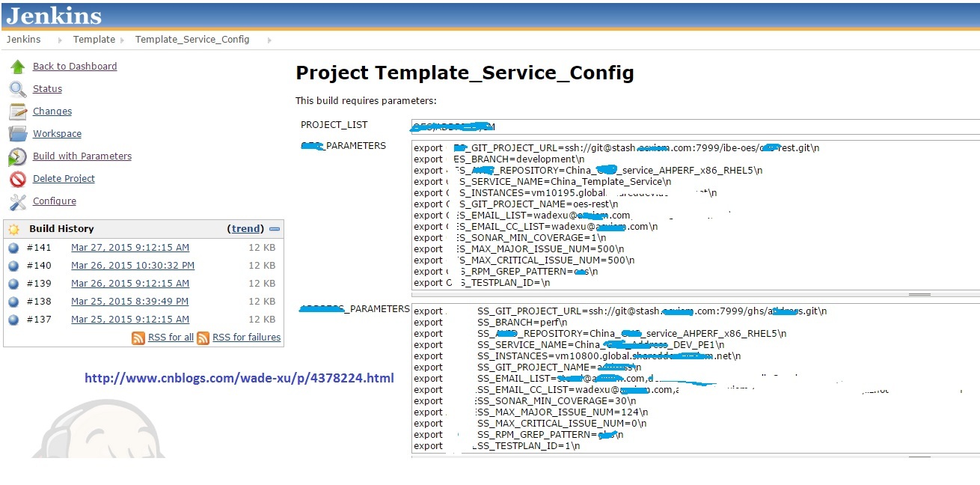980x485 pixels.
Task: Click the blue status ball for build #140
Action: coord(13,266)
